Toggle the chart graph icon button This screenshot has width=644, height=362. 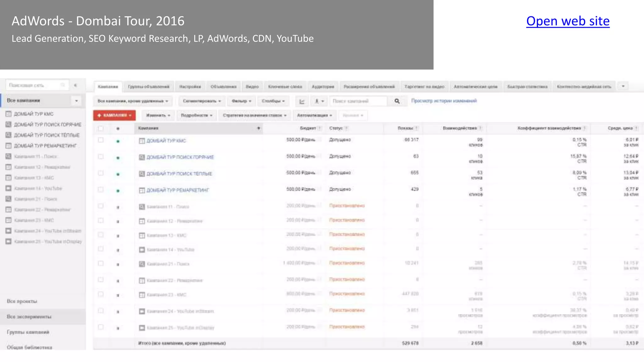point(302,101)
